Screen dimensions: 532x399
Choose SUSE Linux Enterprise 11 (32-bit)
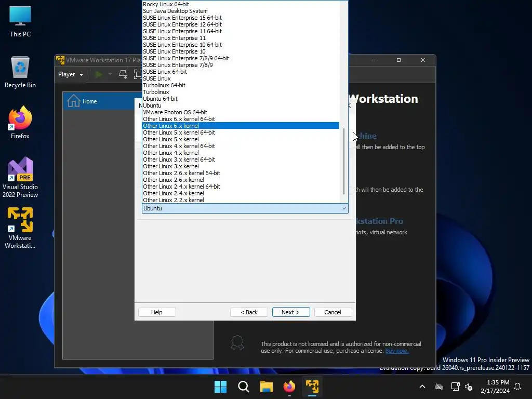[x=241, y=38]
